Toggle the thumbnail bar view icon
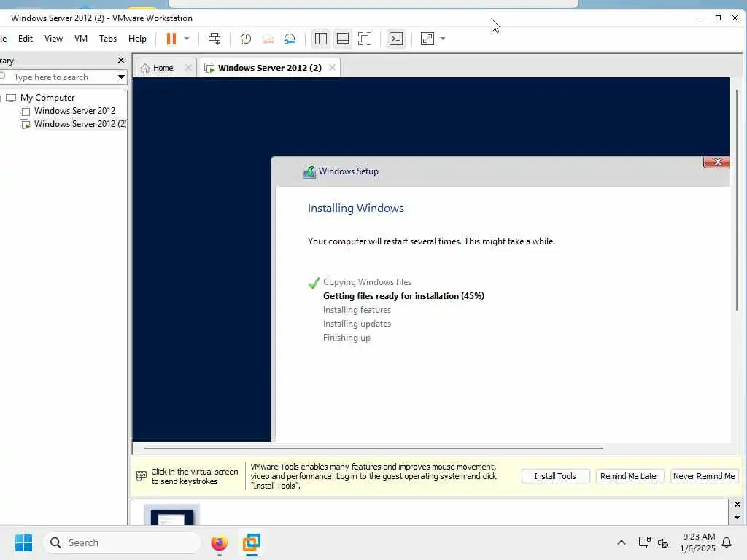Screen dimensions: 747x560 [x=343, y=39]
